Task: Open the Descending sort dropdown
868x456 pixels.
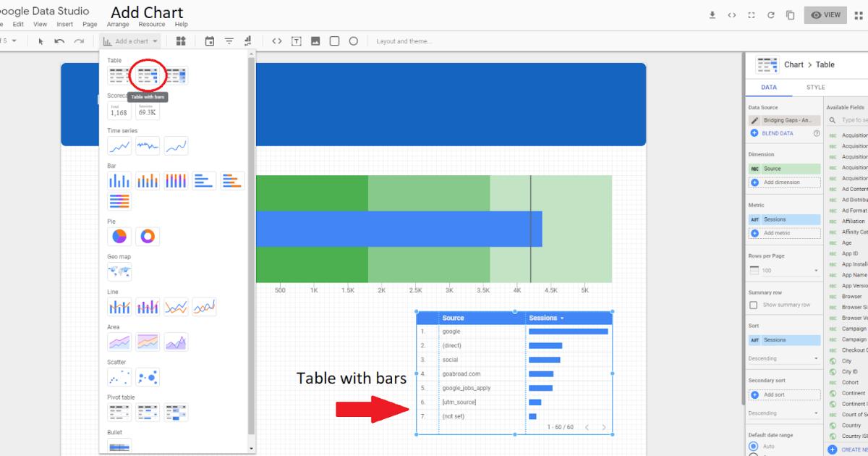Action: pos(784,358)
